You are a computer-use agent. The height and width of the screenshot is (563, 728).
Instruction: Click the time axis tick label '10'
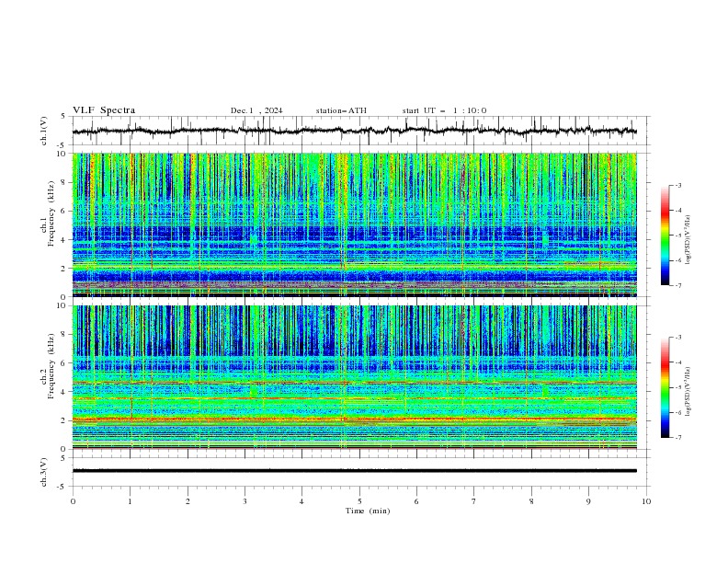(x=646, y=501)
